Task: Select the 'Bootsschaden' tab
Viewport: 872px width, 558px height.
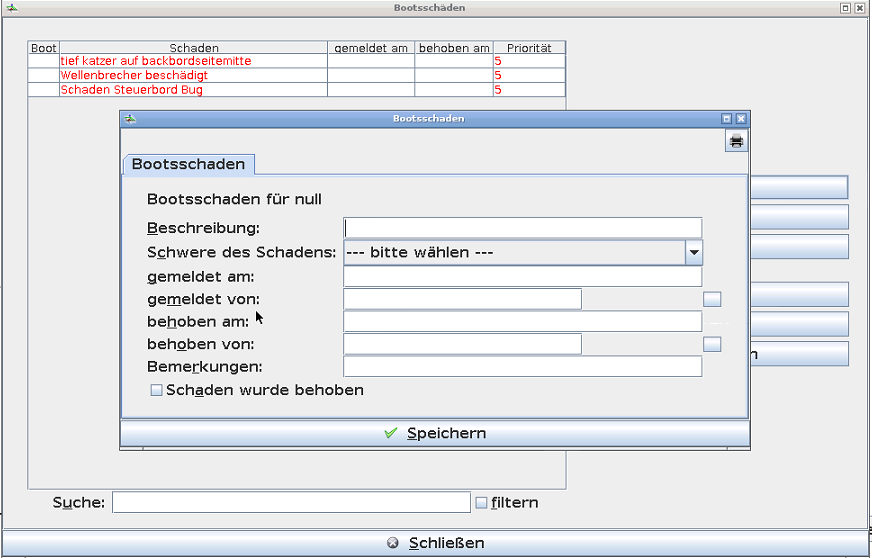Action: [188, 164]
